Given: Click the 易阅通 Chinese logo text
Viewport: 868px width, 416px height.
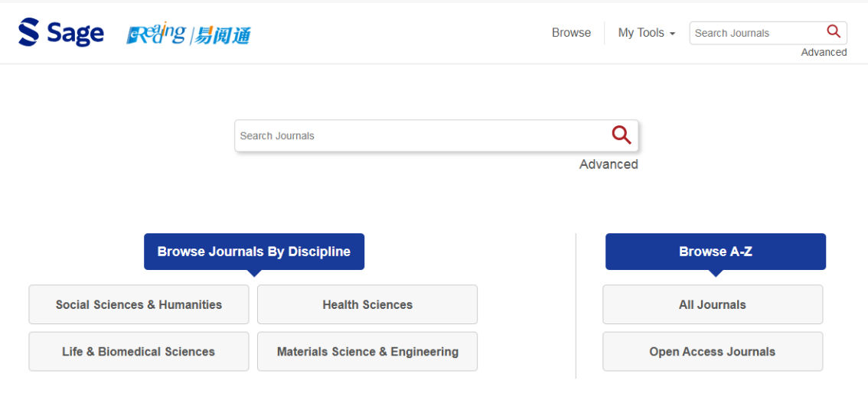Looking at the screenshot, I should pos(223,34).
